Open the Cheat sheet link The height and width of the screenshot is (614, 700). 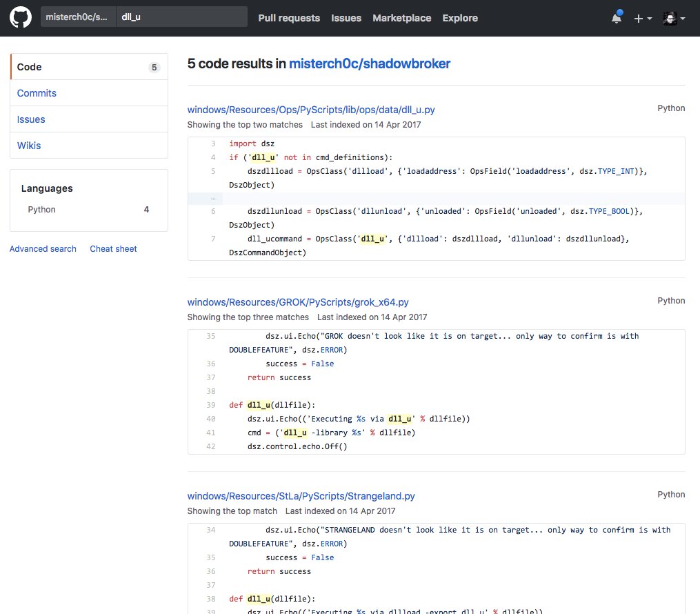[x=113, y=249]
